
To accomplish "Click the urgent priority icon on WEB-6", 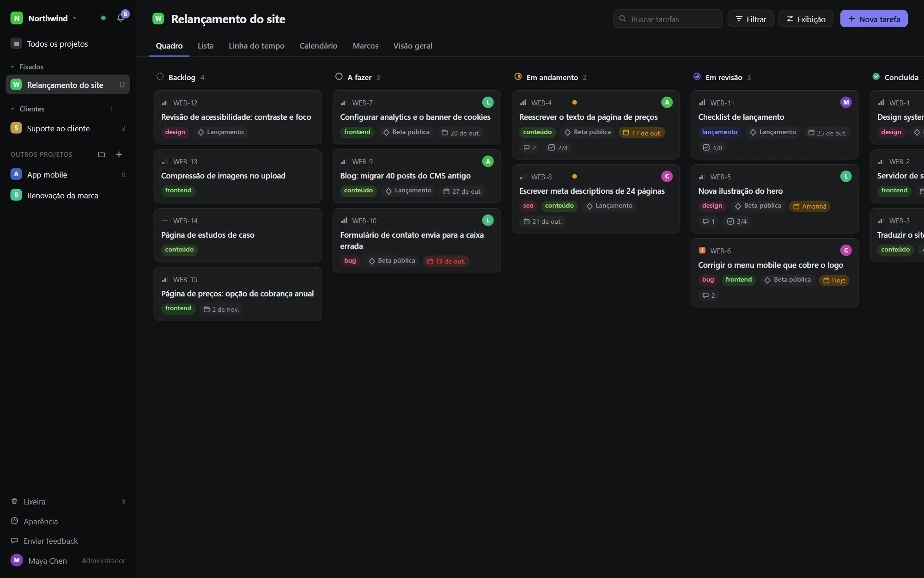I will click(x=702, y=250).
